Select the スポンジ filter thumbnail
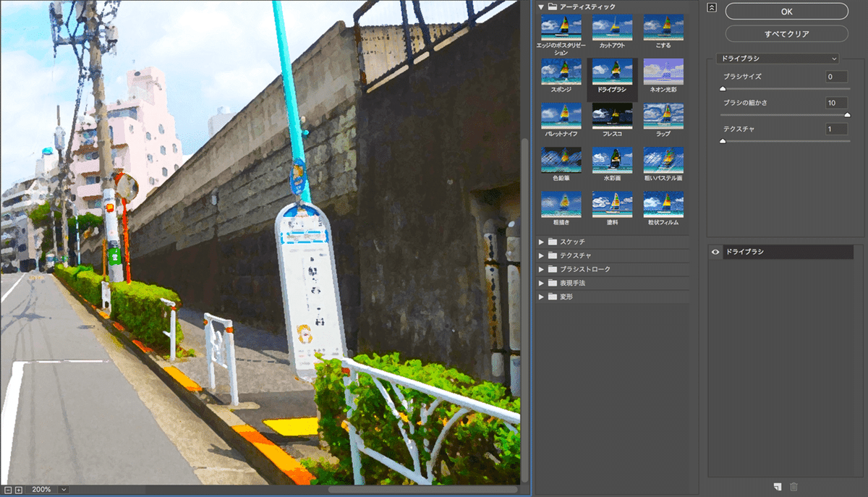868x497 pixels. click(x=561, y=72)
